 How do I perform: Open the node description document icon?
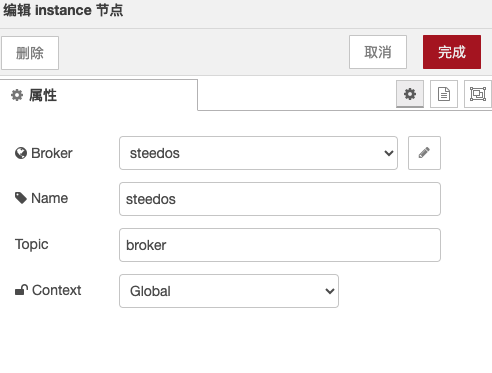point(444,94)
